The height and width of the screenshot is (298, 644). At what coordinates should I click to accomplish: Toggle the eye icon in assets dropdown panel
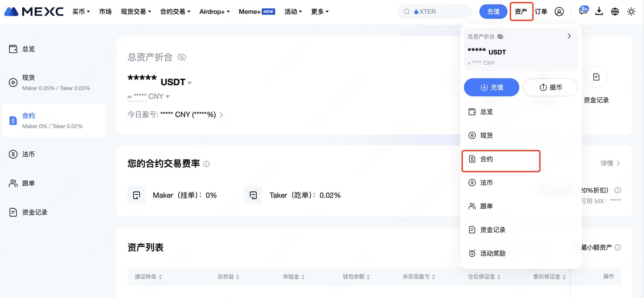tap(500, 36)
